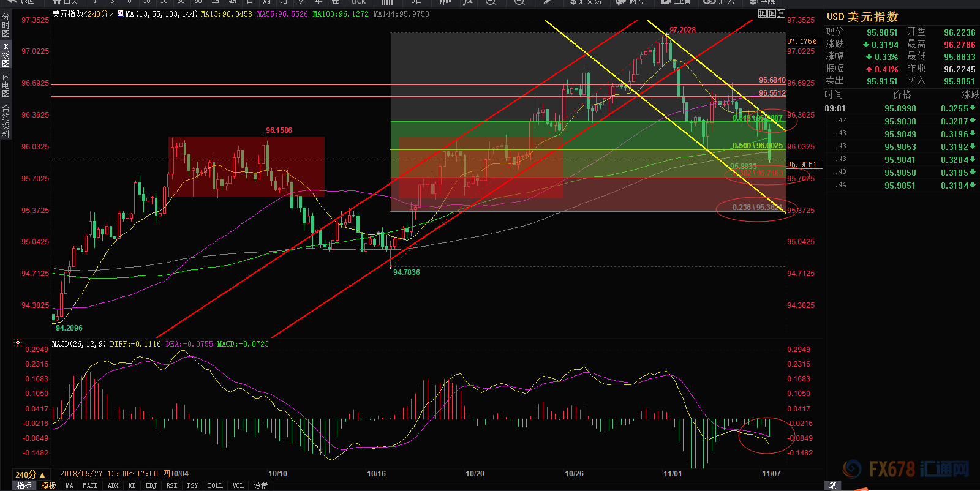This screenshot has width=980, height=491.
Task: Click the MACD panel marker icon
Action: pyautogui.click(x=18, y=343)
